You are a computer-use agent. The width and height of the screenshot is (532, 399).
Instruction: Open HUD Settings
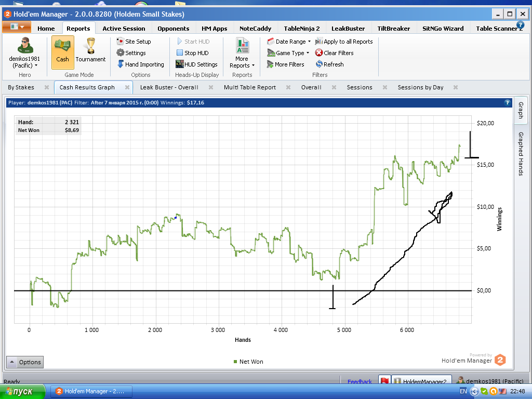coord(196,64)
